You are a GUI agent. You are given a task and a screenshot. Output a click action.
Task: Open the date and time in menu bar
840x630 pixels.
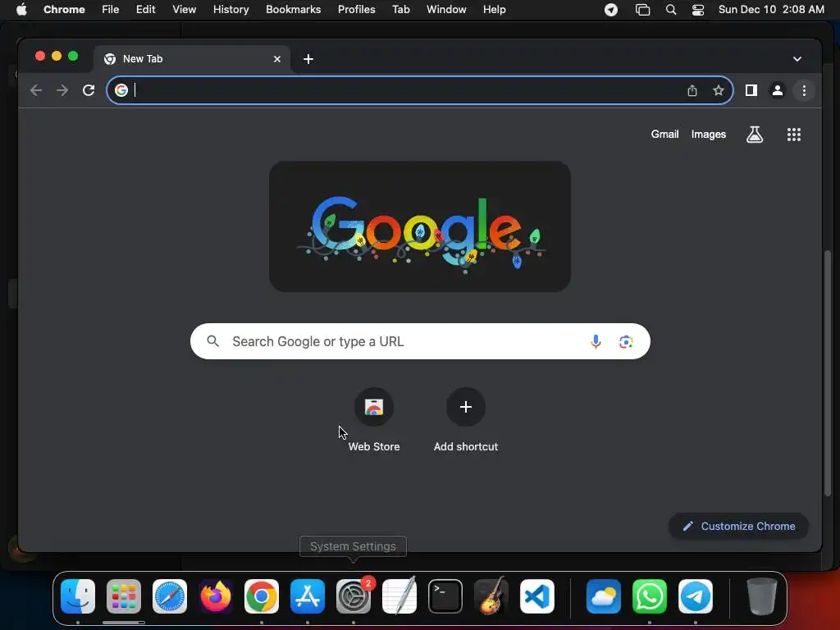click(771, 10)
